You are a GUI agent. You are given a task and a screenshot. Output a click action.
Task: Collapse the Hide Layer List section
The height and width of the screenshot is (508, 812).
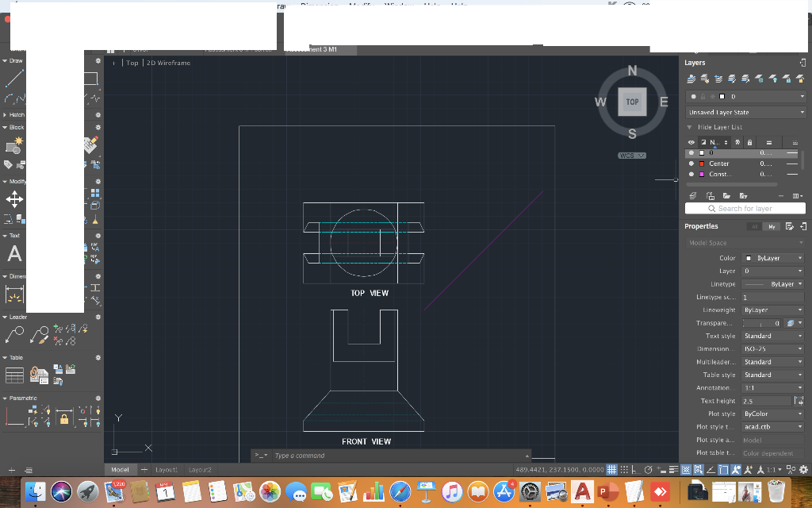click(x=690, y=127)
